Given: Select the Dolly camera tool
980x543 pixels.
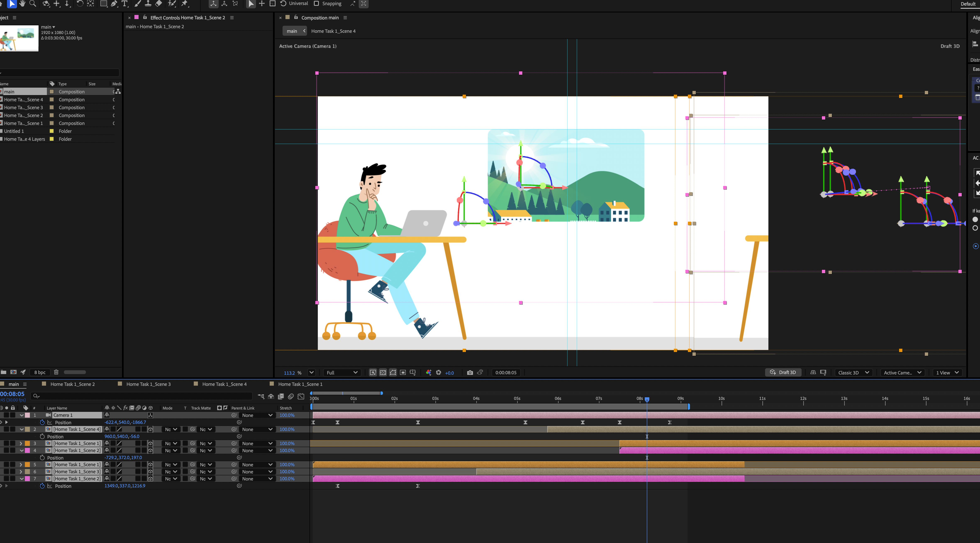Looking at the screenshot, I should (x=67, y=3).
